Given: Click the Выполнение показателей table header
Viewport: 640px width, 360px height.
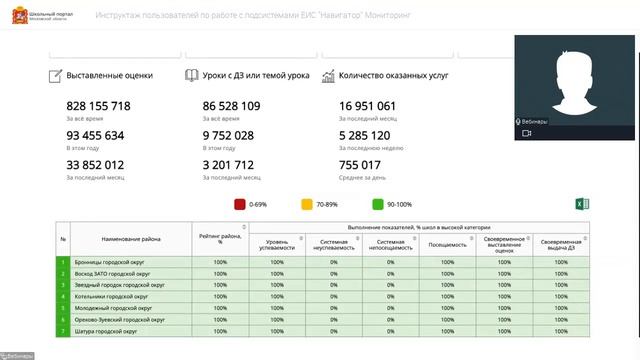Looking at the screenshot, I should click(x=419, y=227).
